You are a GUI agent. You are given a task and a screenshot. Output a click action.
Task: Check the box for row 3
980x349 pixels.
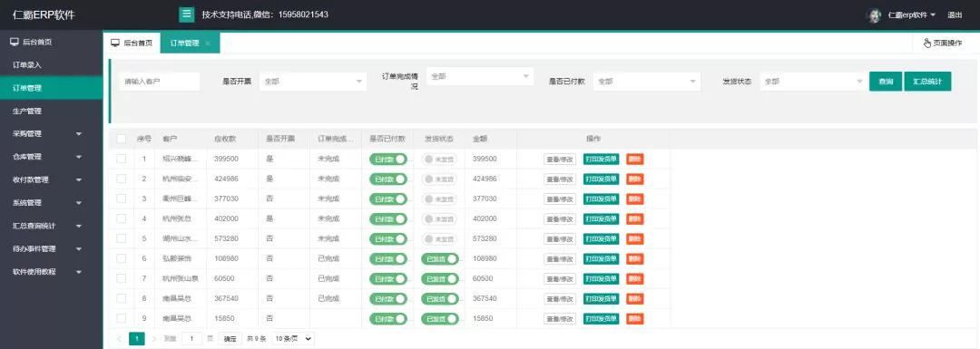(x=122, y=199)
